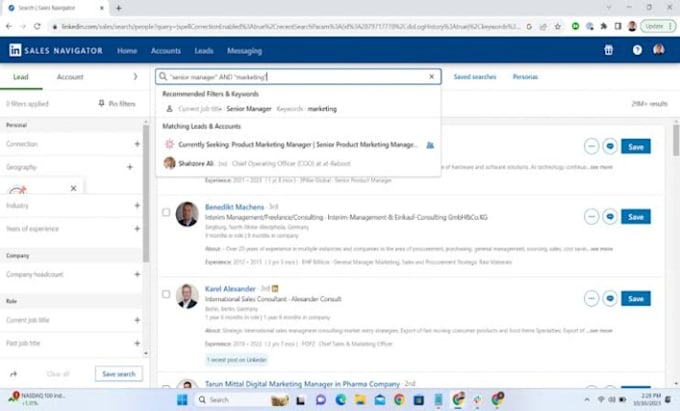
Task: Open Karel Alexander profile link
Action: click(230, 289)
